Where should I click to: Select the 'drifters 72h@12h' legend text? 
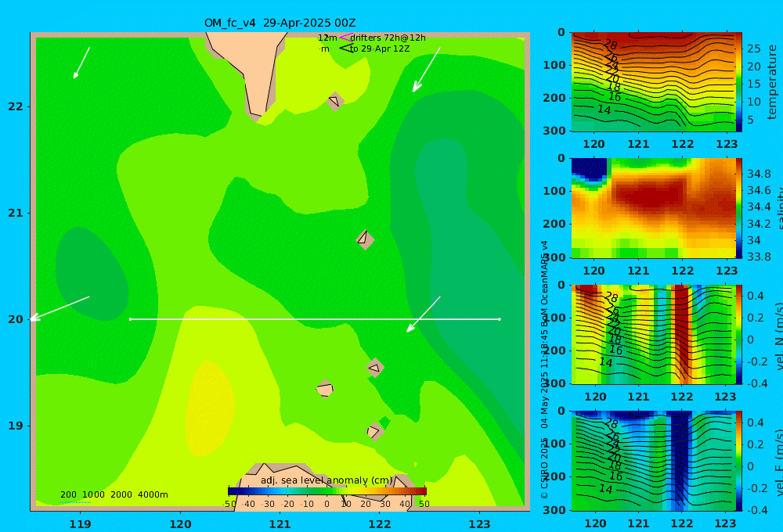(x=388, y=38)
